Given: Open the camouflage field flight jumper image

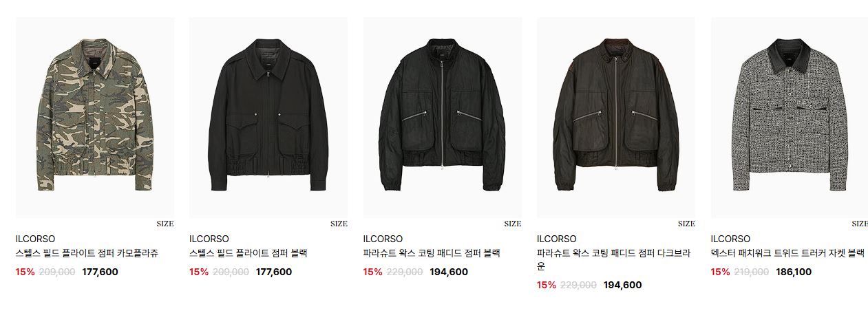Looking at the screenshot, I should coord(95,118).
